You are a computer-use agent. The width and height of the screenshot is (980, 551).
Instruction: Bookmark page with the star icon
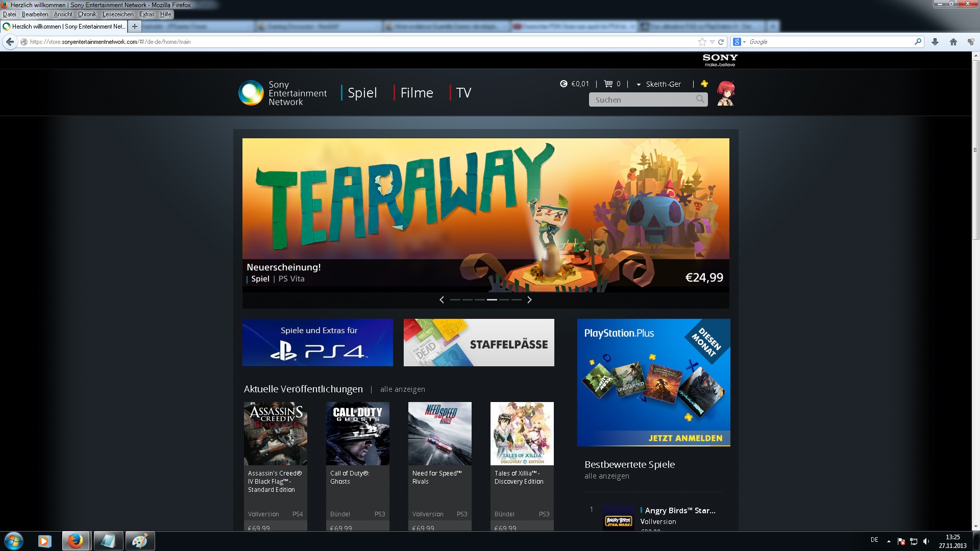(702, 42)
